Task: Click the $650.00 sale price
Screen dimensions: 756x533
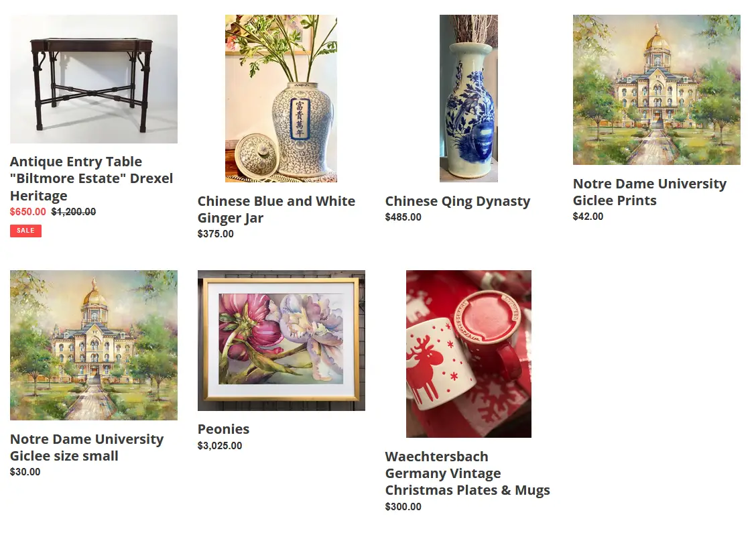Action: pos(28,212)
